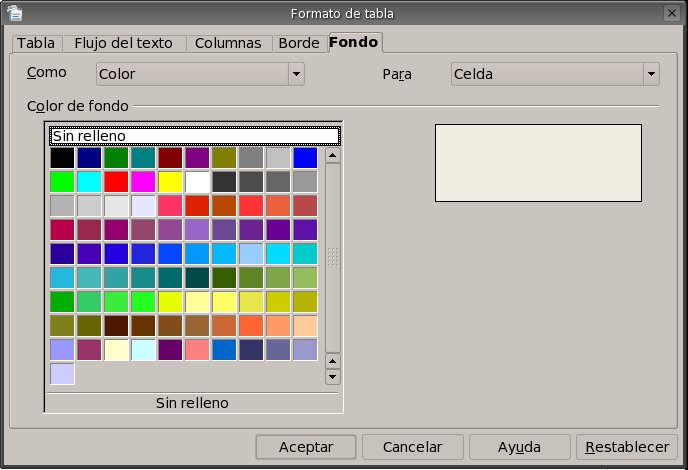This screenshot has width=688, height=470.
Task: Select the Borde tab
Action: pyautogui.click(x=299, y=43)
